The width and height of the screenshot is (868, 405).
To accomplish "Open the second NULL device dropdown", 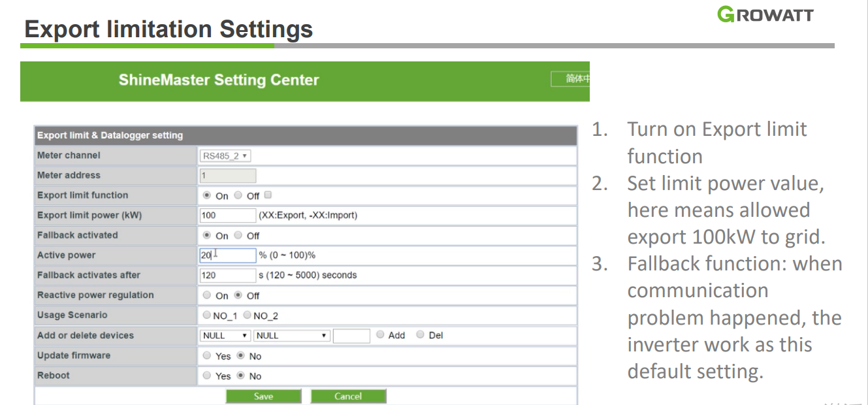I will (x=291, y=335).
